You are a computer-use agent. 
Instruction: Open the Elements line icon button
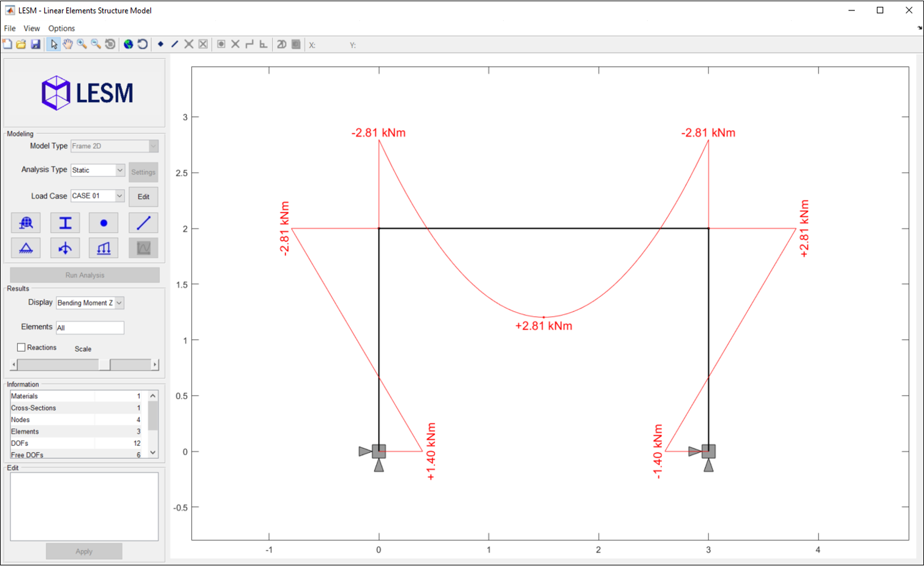coord(143,223)
